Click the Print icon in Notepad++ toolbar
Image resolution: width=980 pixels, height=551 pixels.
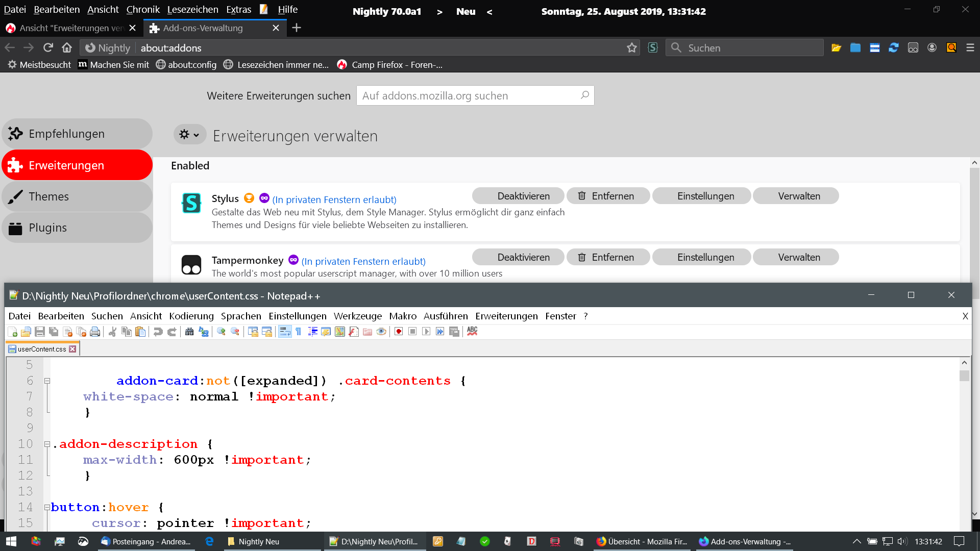pos(95,332)
